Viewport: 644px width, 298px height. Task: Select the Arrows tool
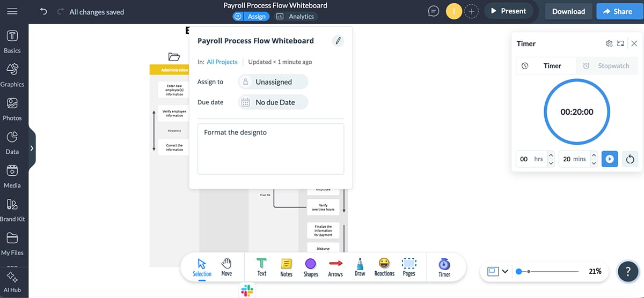[335, 267]
